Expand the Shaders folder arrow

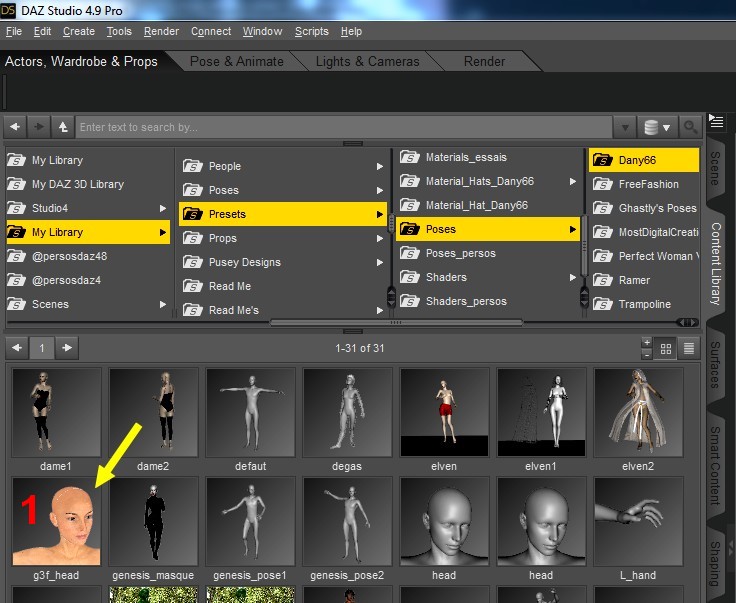[x=573, y=277]
